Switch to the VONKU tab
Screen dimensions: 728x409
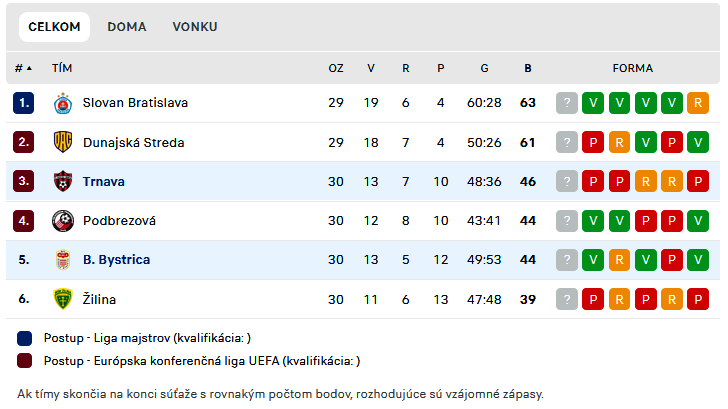[195, 27]
